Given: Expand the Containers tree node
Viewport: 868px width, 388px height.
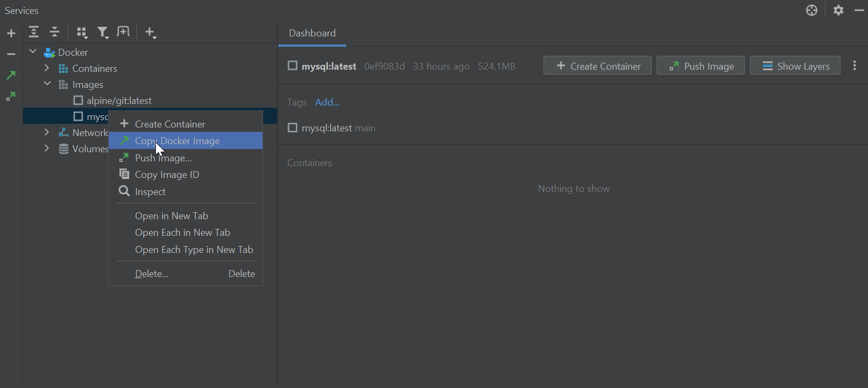Looking at the screenshot, I should tap(47, 68).
